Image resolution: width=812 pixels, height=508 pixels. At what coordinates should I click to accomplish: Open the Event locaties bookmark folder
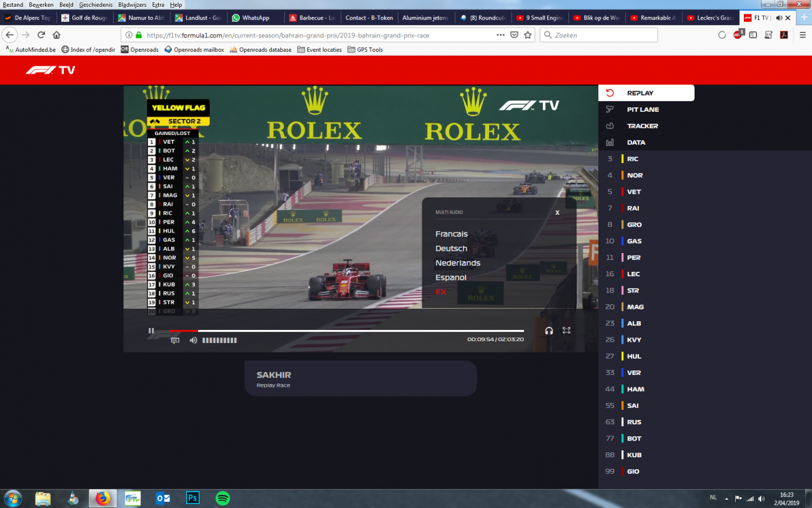coord(320,49)
